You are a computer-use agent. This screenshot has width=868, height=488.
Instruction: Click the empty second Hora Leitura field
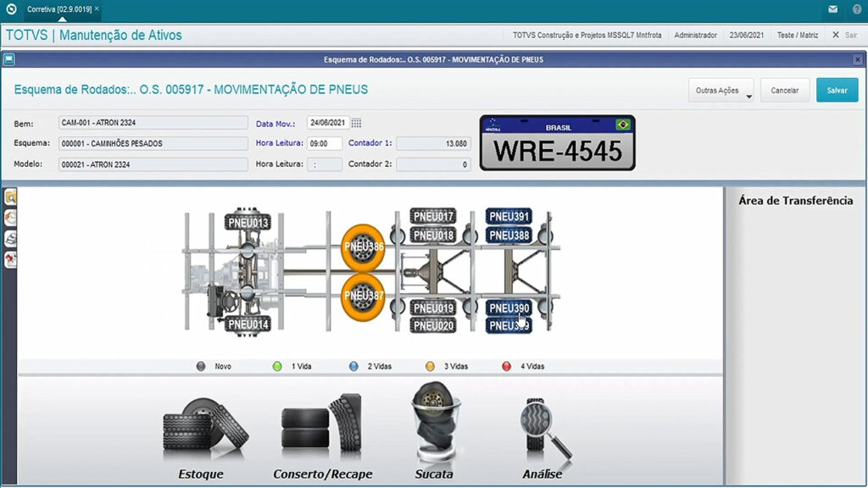[325, 164]
